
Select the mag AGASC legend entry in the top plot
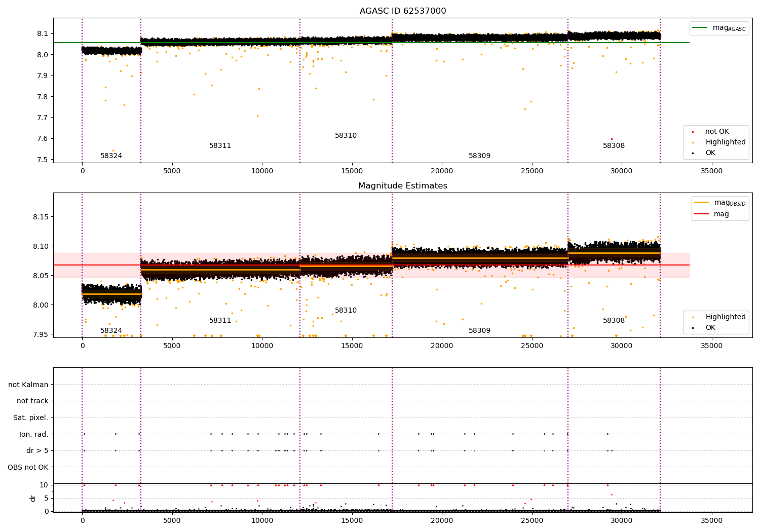coord(729,28)
